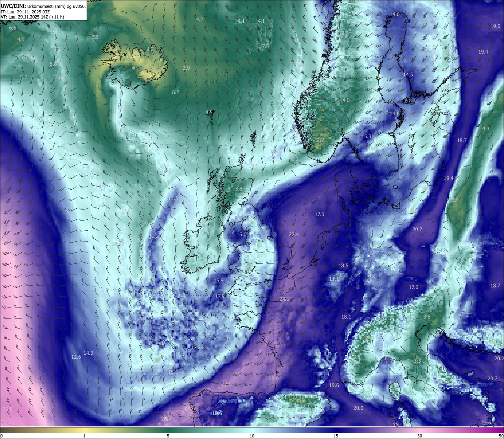Click the colorbar tick label 30
This screenshot has height=439, width=504.
pyautogui.click(x=420, y=436)
